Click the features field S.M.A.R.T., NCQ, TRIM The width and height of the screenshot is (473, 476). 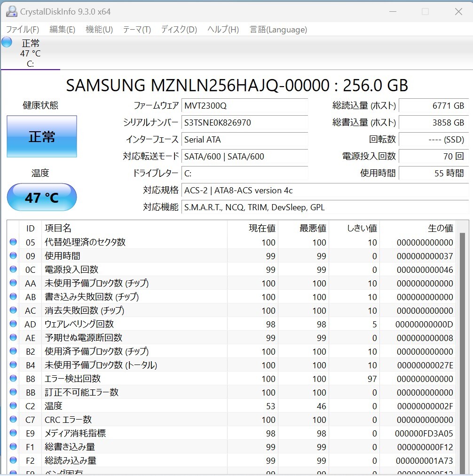[x=325, y=207]
